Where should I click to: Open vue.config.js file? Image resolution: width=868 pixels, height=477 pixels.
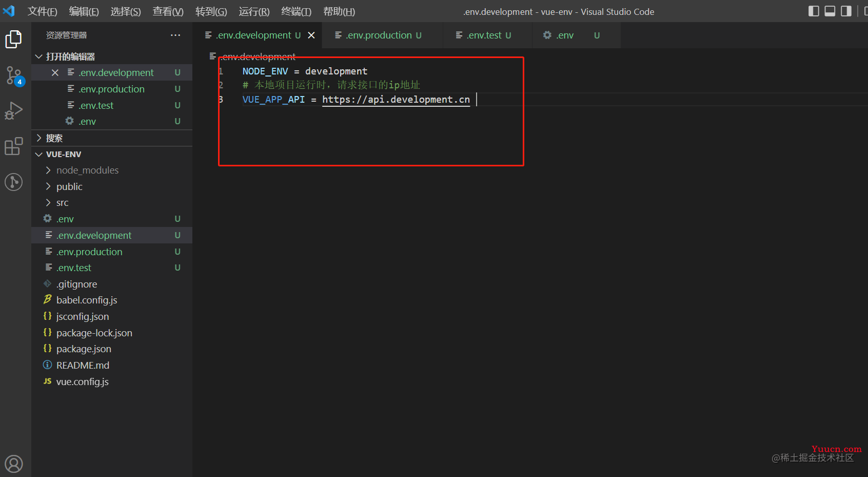tap(112, 381)
